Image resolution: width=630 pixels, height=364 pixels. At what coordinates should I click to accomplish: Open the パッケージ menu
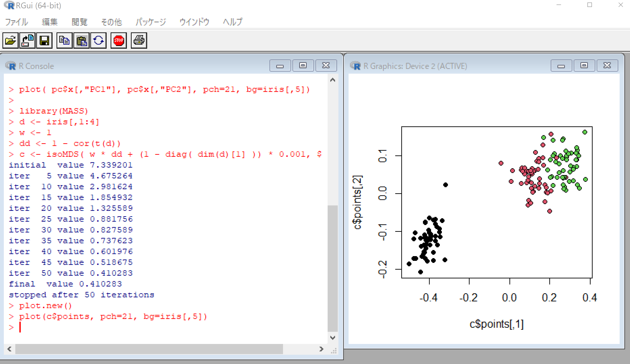point(151,22)
